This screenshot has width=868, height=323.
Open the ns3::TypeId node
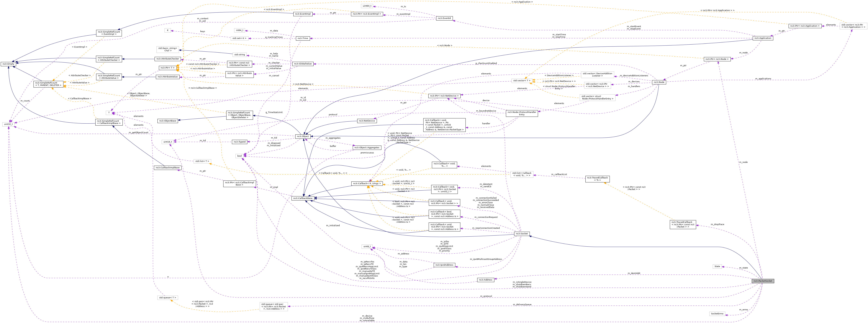point(240,142)
